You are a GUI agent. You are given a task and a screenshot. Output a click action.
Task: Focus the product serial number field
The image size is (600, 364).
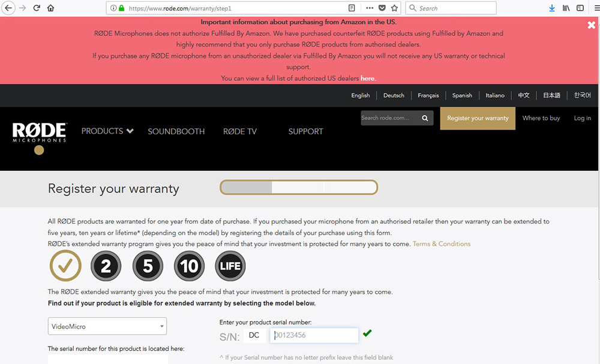coord(314,335)
